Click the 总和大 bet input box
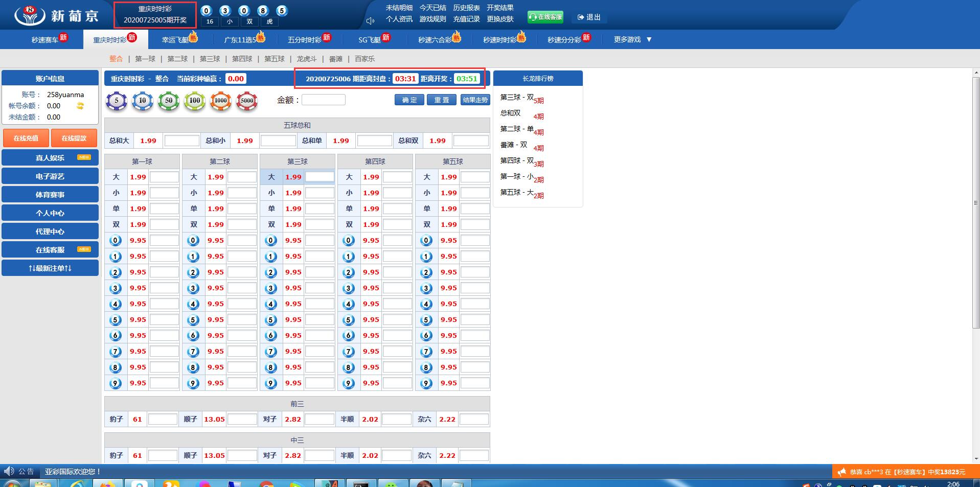The height and width of the screenshot is (487, 980). coord(181,141)
